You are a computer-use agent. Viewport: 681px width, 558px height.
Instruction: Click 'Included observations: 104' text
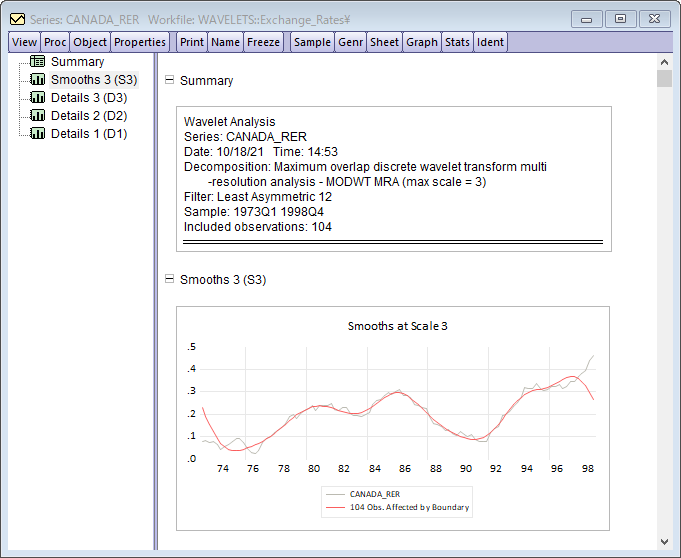(x=258, y=227)
